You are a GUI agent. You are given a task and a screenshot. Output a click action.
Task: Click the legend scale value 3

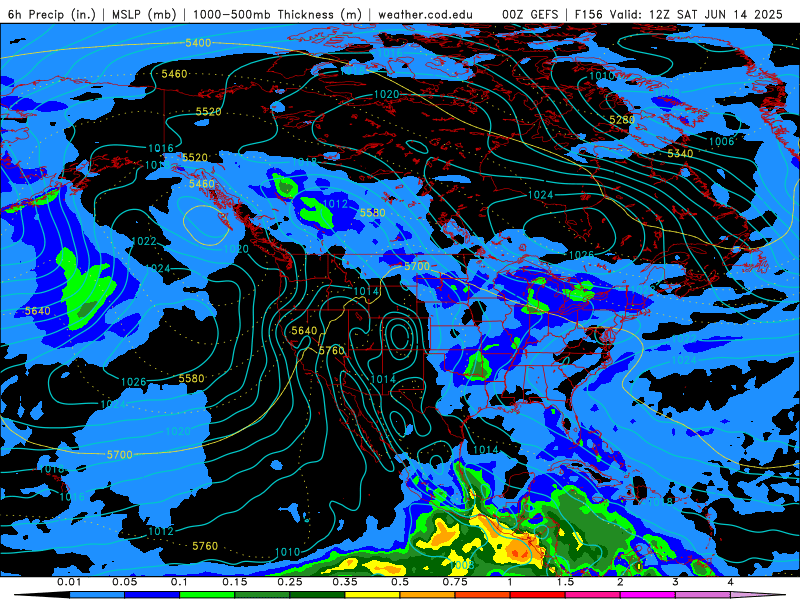click(x=675, y=582)
